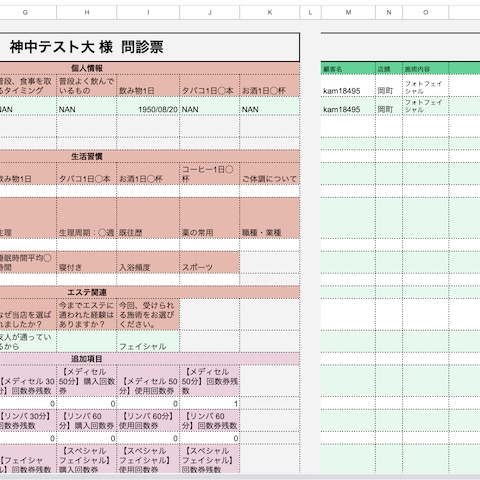Select column I header
Image resolution: width=480 pixels, height=480 pixels.
click(x=148, y=12)
